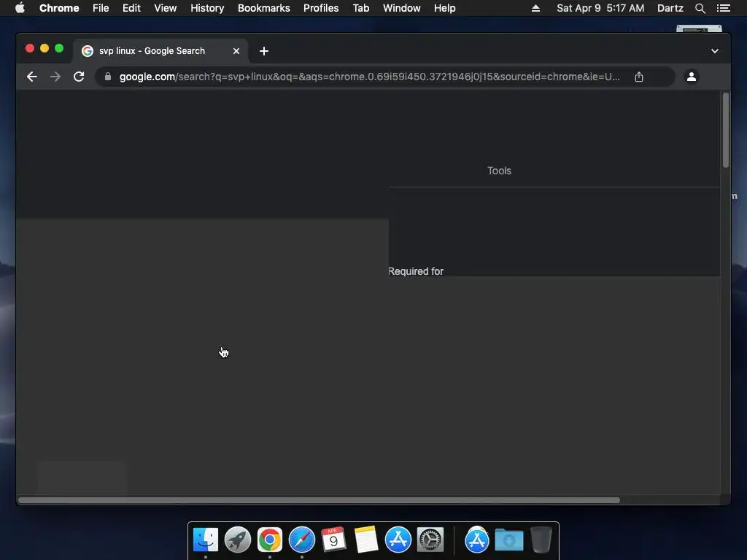747x560 pixels.
Task: Click the eject icon in menu bar
Action: (535, 8)
